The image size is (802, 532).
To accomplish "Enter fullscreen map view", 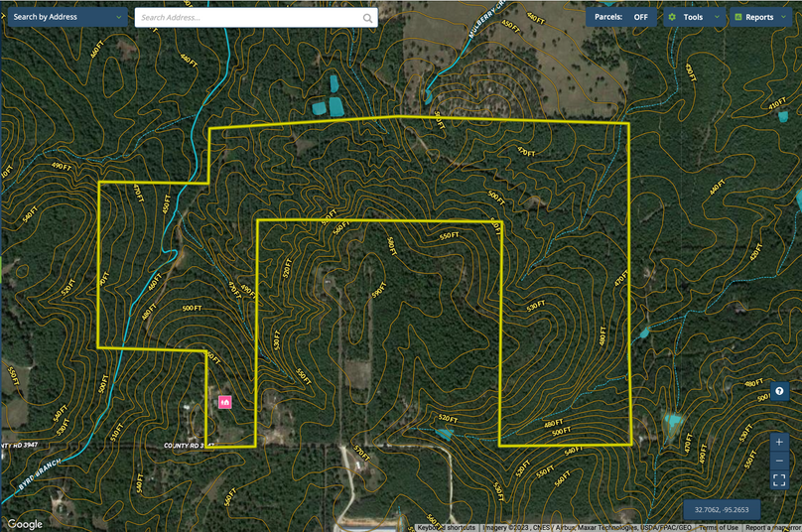I will (x=780, y=480).
